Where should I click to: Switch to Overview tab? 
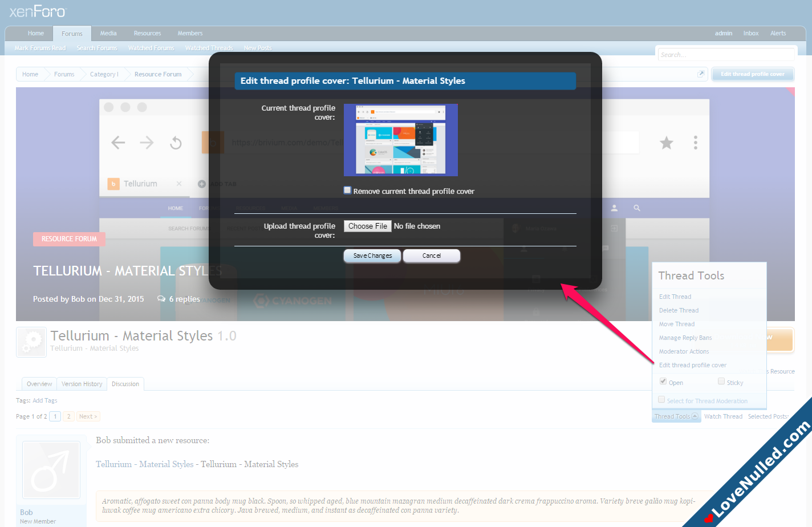click(x=39, y=384)
